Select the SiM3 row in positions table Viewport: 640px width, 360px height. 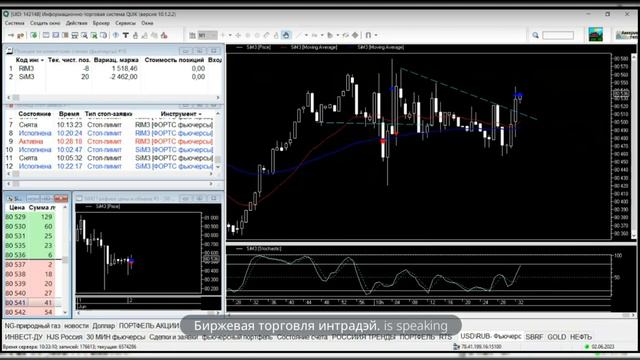(x=113, y=77)
